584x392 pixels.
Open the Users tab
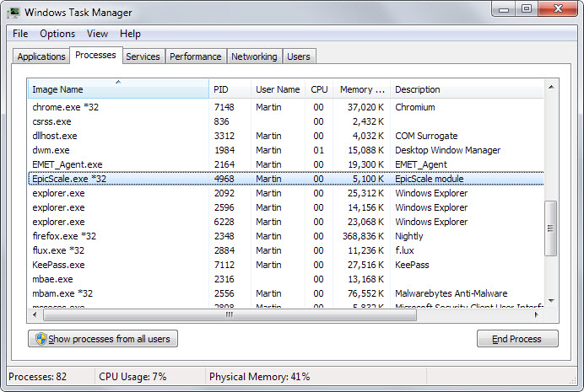299,56
